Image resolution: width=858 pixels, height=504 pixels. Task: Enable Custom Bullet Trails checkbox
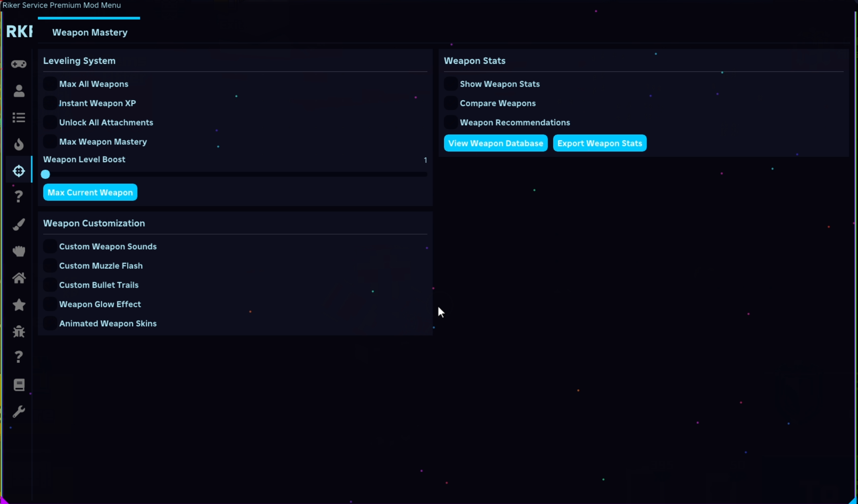pyautogui.click(x=50, y=285)
